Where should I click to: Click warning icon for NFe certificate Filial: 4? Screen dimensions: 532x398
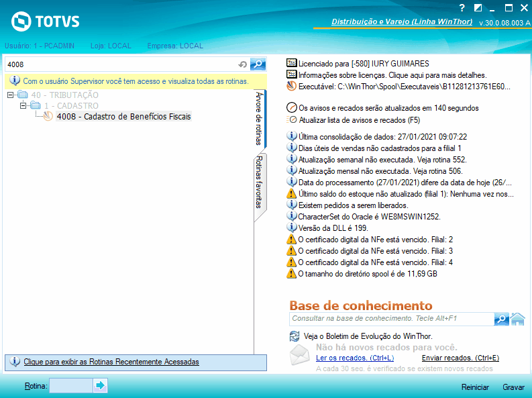pos(291,262)
